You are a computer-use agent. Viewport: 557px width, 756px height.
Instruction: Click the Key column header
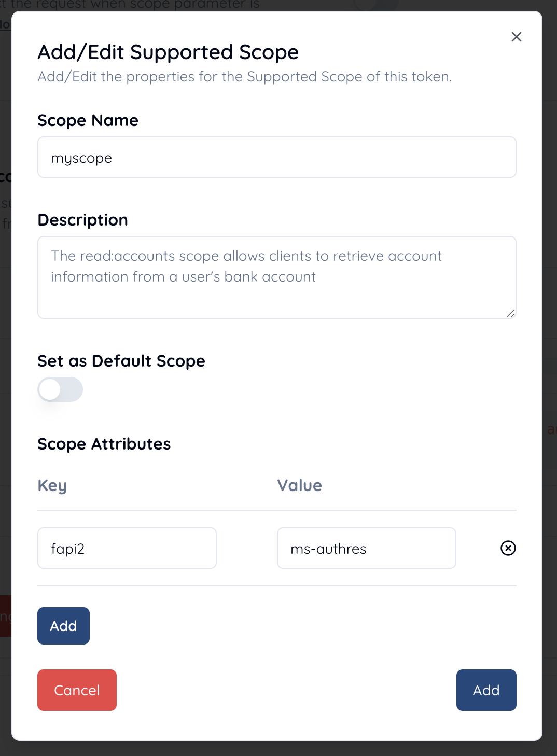pos(52,486)
